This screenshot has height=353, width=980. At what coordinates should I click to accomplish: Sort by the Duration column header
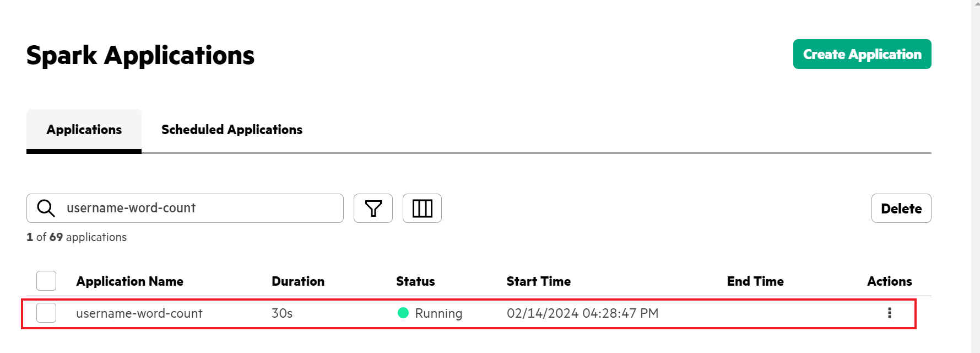point(298,281)
